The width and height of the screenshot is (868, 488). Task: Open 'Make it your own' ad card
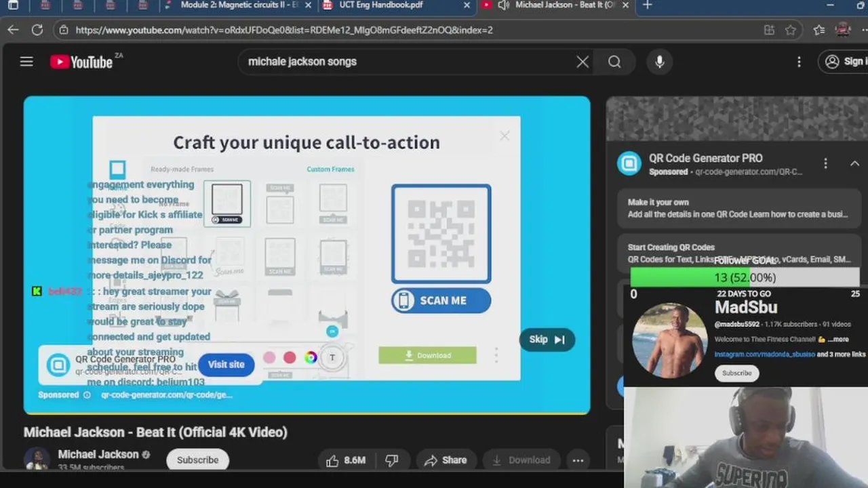pyautogui.click(x=738, y=208)
